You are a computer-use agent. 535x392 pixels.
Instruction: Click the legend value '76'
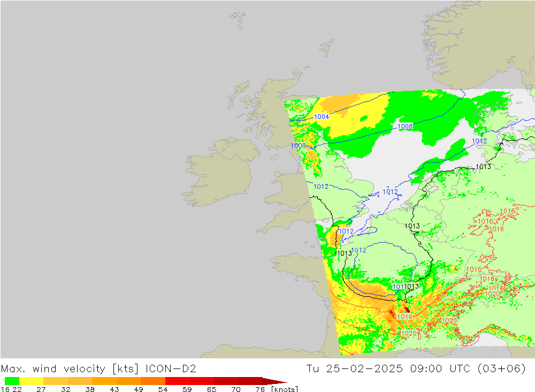click(260, 389)
